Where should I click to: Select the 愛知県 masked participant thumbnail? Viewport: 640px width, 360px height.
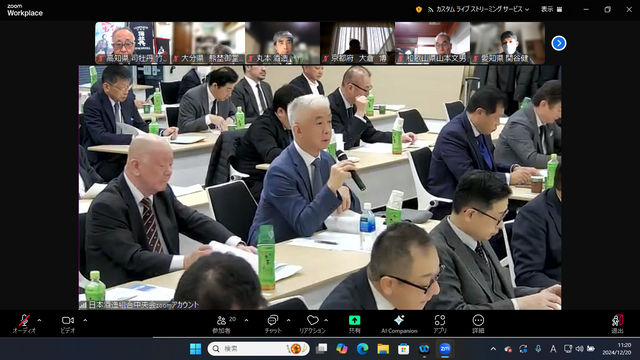click(507, 43)
